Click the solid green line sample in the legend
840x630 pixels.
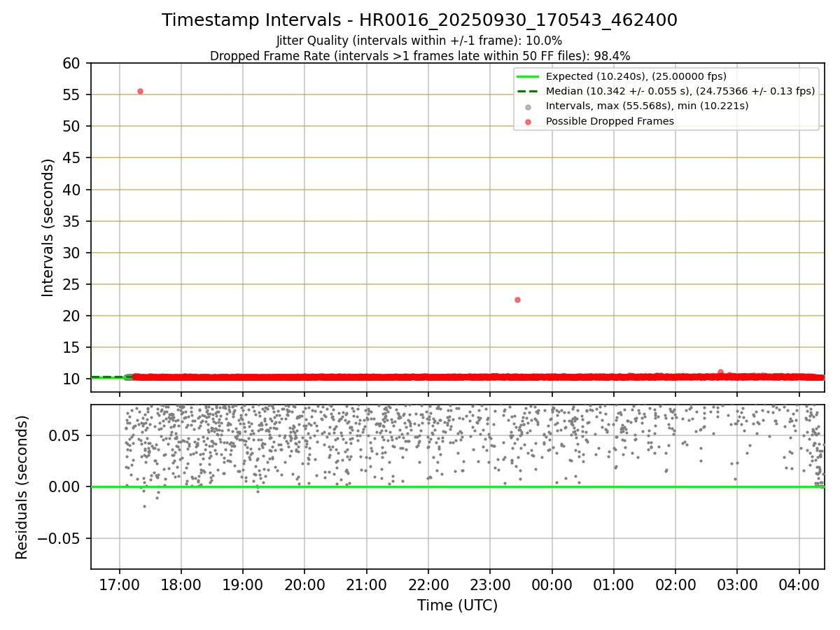[528, 76]
